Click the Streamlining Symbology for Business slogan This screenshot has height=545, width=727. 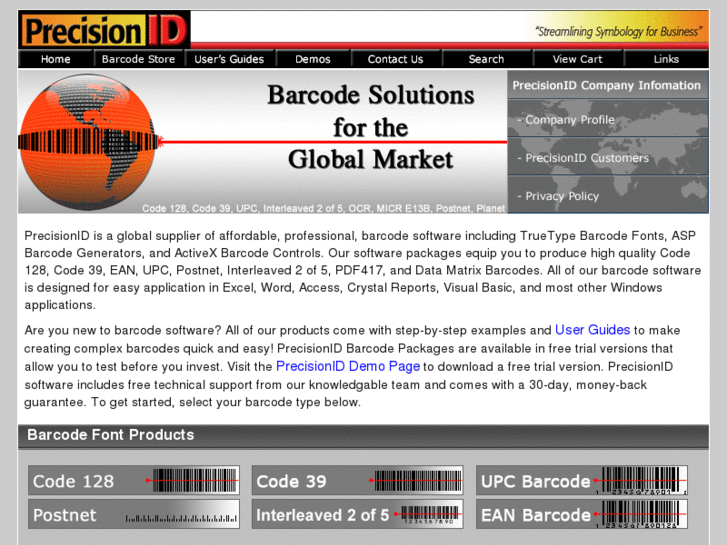pyautogui.click(x=619, y=32)
